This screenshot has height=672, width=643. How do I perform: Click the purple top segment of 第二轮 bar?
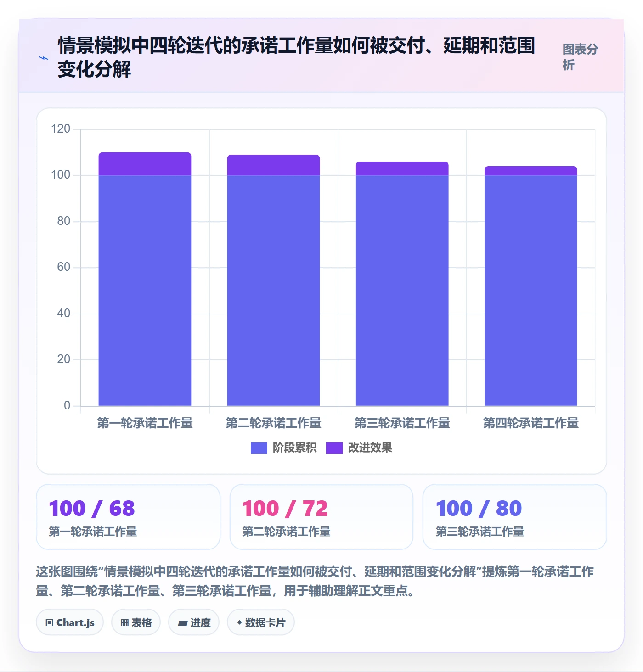click(x=273, y=165)
